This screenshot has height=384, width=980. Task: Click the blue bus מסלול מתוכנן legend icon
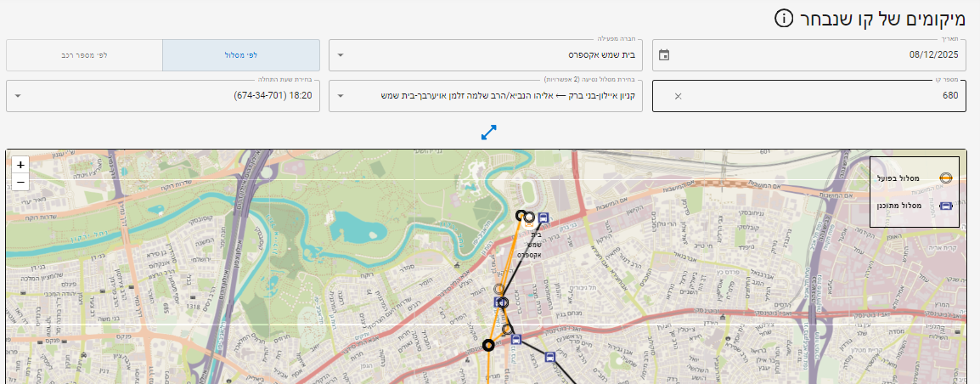tap(946, 206)
